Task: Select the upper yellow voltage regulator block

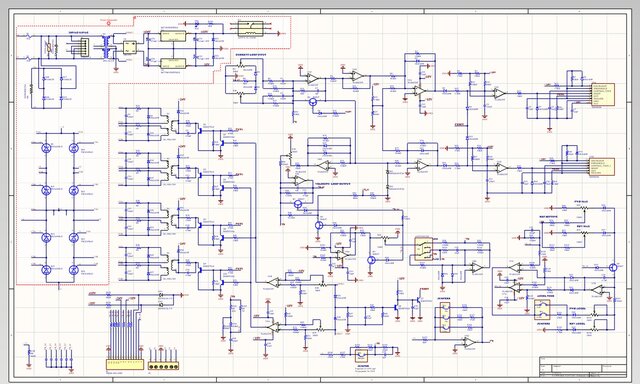Action: click(173, 36)
